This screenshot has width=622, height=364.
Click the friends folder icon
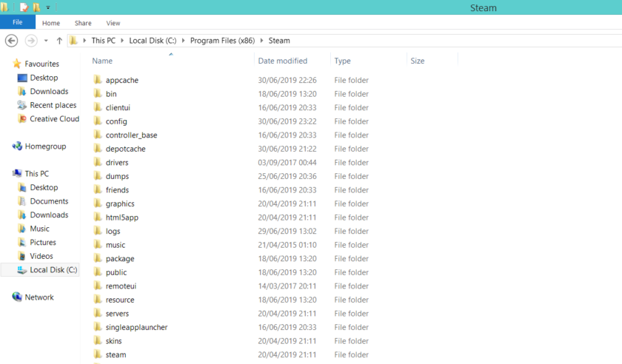98,189
